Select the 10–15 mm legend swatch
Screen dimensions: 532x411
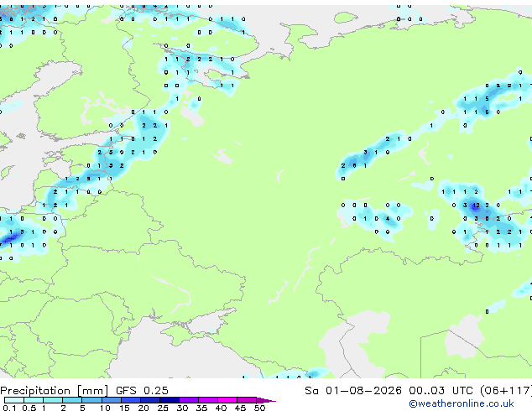[112, 400]
